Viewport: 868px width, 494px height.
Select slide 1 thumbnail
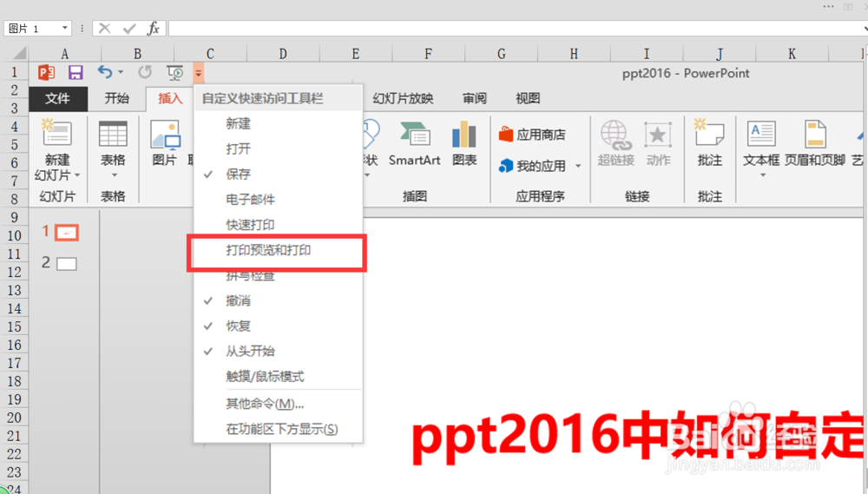[x=67, y=233]
